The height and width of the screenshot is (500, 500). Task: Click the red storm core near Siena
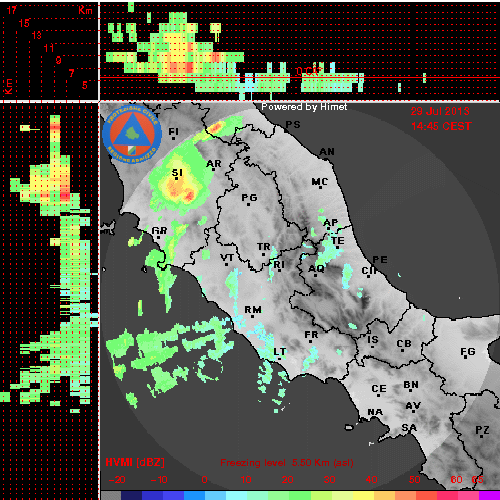[x=189, y=196]
